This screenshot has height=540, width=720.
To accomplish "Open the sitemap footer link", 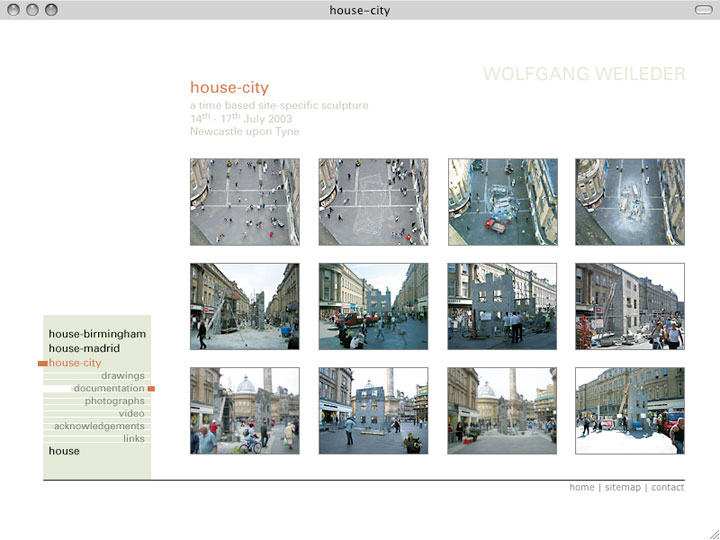I will [x=622, y=487].
